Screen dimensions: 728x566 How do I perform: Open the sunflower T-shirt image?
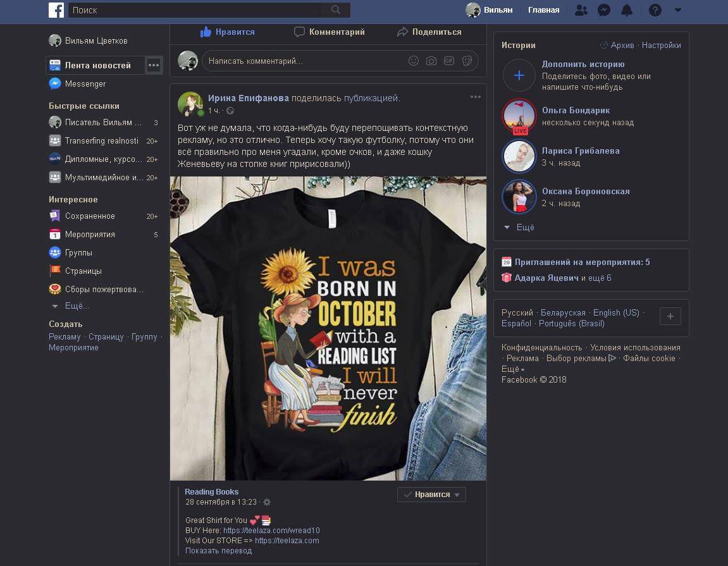328,328
